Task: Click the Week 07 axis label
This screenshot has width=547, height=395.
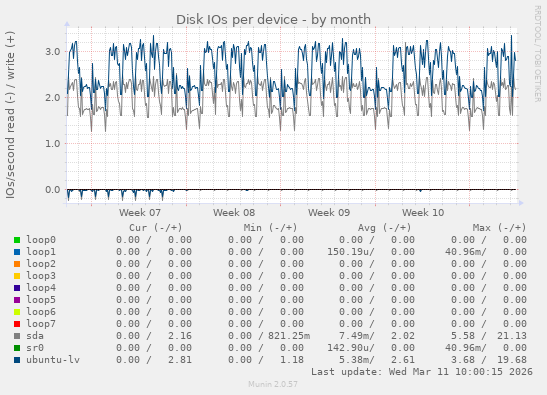Action: (140, 213)
